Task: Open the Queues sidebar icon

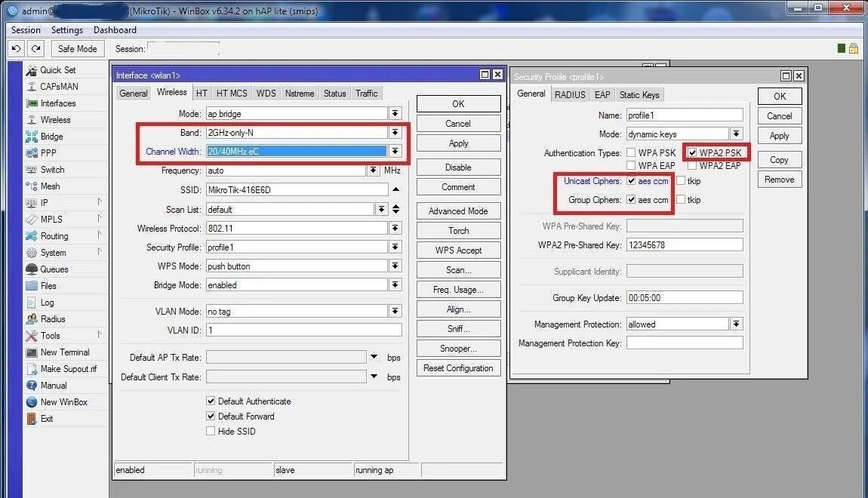Action: coord(32,269)
